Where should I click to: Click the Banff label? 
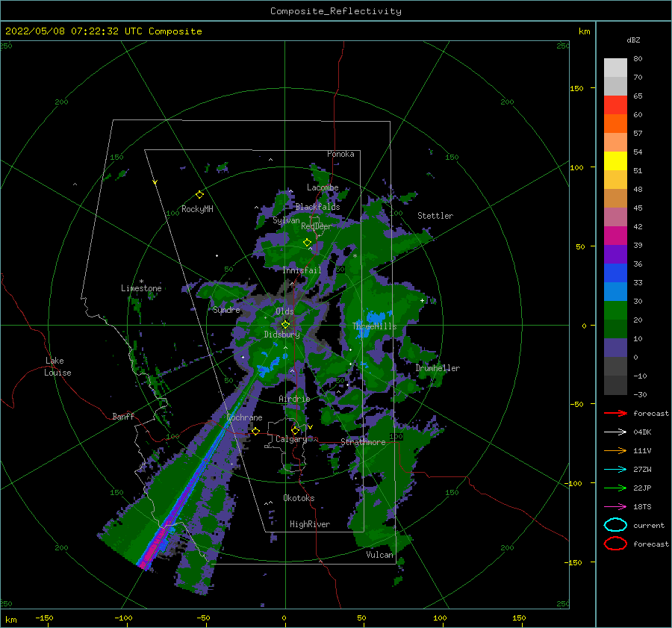tap(123, 416)
